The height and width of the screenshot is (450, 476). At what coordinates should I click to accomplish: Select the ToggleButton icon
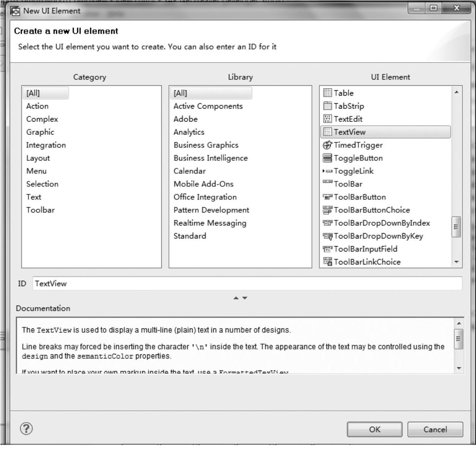click(x=327, y=158)
